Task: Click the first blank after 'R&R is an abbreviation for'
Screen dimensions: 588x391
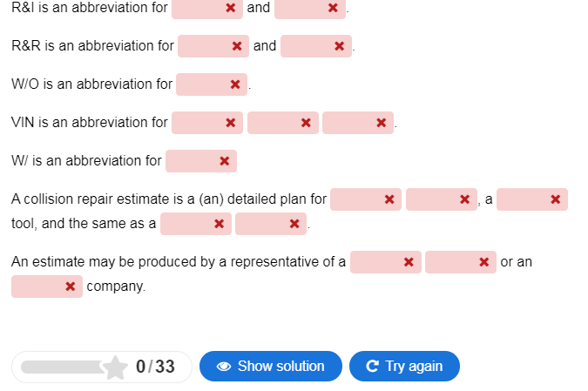Action: pyautogui.click(x=213, y=46)
